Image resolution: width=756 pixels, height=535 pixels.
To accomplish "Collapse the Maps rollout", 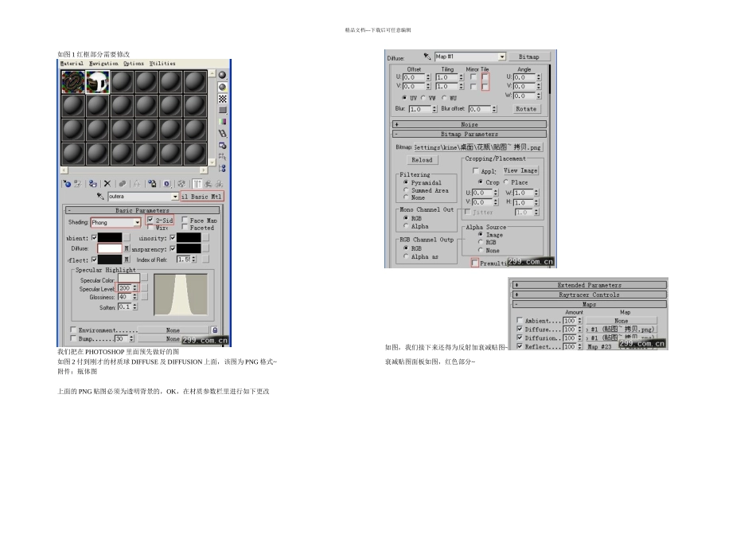I will pyautogui.click(x=589, y=304).
